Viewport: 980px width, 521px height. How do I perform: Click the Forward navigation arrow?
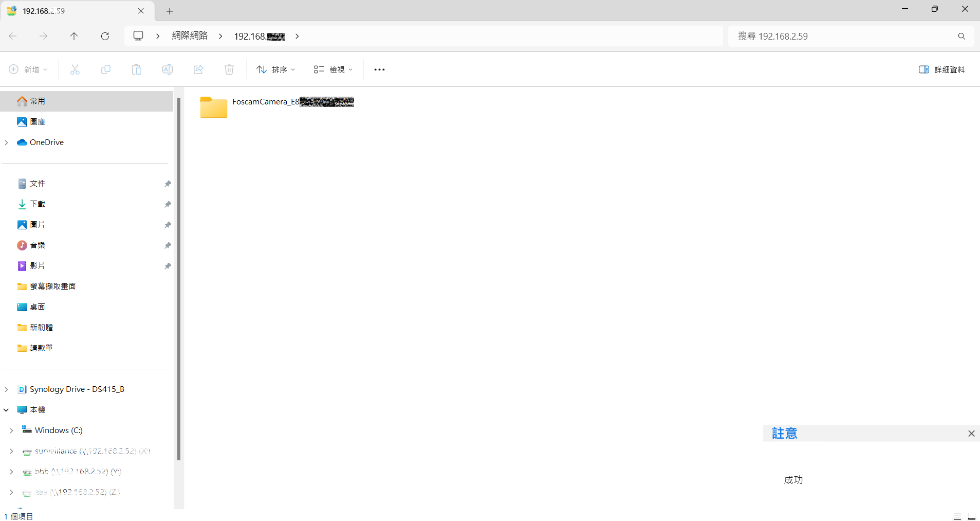(44, 36)
